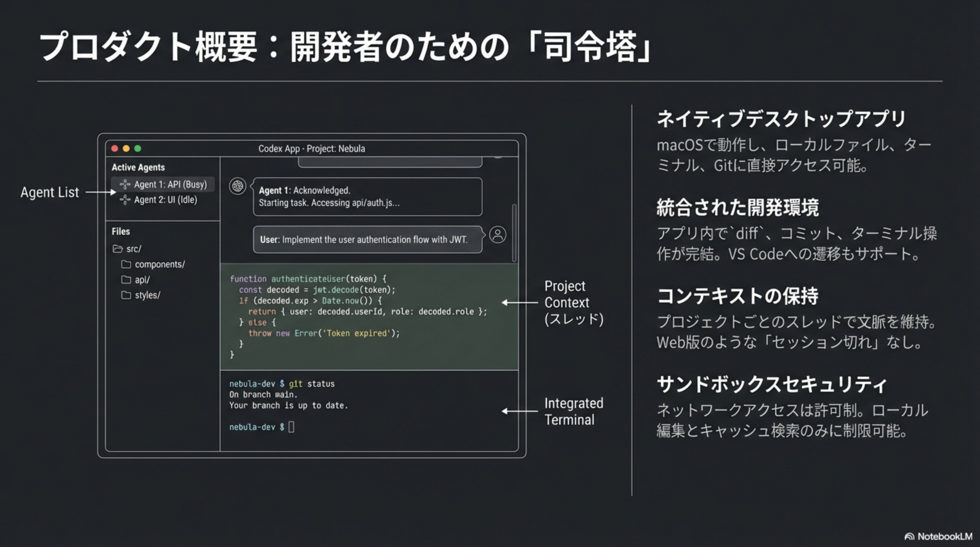Click the green maximize window button

pyautogui.click(x=138, y=149)
